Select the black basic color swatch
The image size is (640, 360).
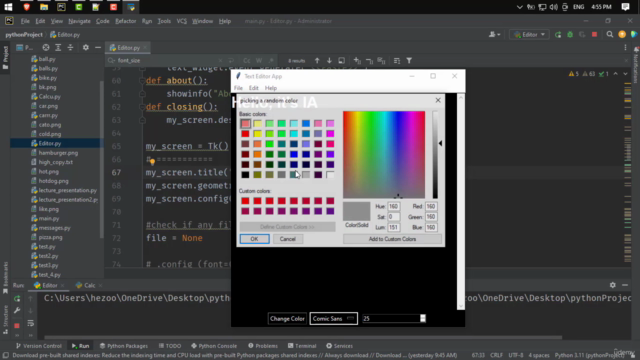click(x=245, y=175)
